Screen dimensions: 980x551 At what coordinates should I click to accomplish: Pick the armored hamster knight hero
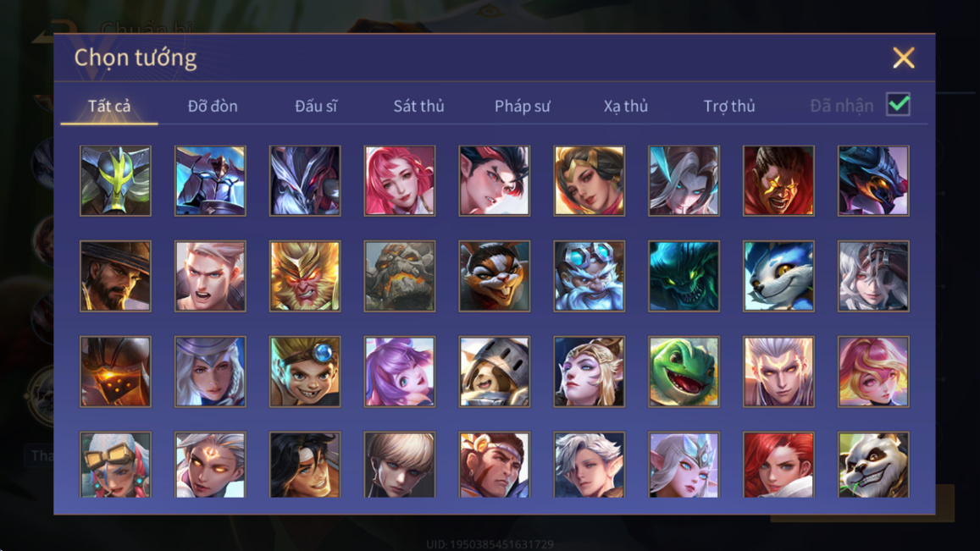pyautogui.click(x=495, y=372)
